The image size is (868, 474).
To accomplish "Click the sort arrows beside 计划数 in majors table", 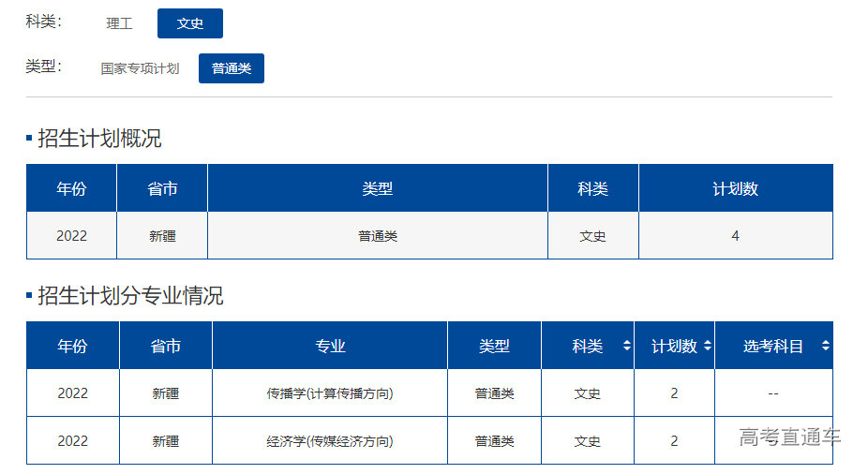I will (x=707, y=346).
